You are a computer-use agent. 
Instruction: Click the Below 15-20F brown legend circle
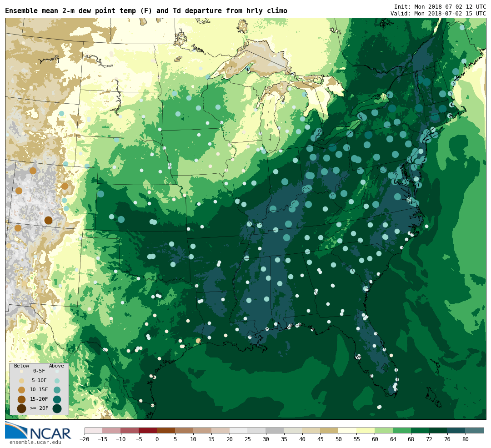pos(22,399)
